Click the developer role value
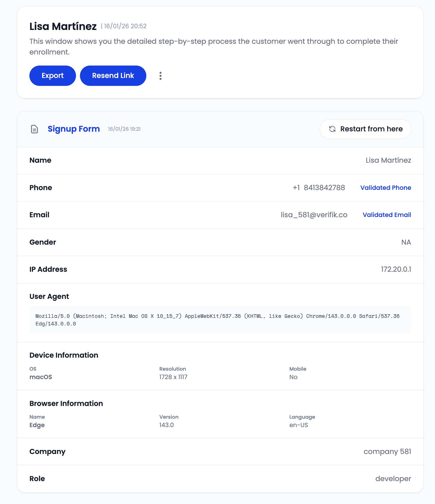Viewport: 435px width, 504px height. [393, 479]
